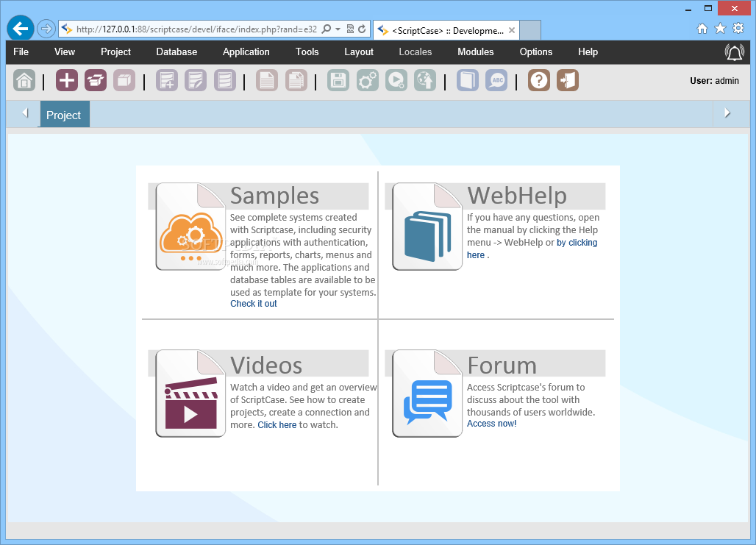Open the Help menu
Screen dimensions: 756x545
588,51
